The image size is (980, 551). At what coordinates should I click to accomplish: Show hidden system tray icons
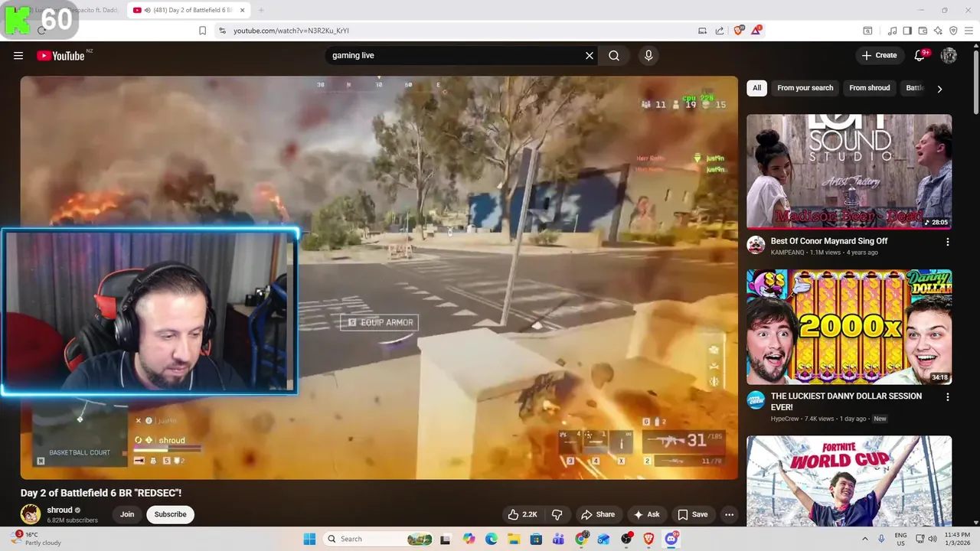[865, 539]
